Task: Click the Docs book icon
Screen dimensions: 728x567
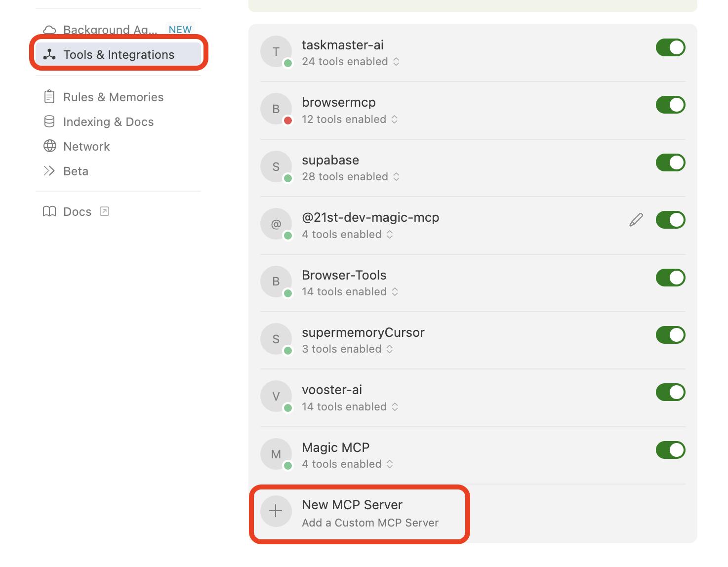Action: pyautogui.click(x=49, y=211)
